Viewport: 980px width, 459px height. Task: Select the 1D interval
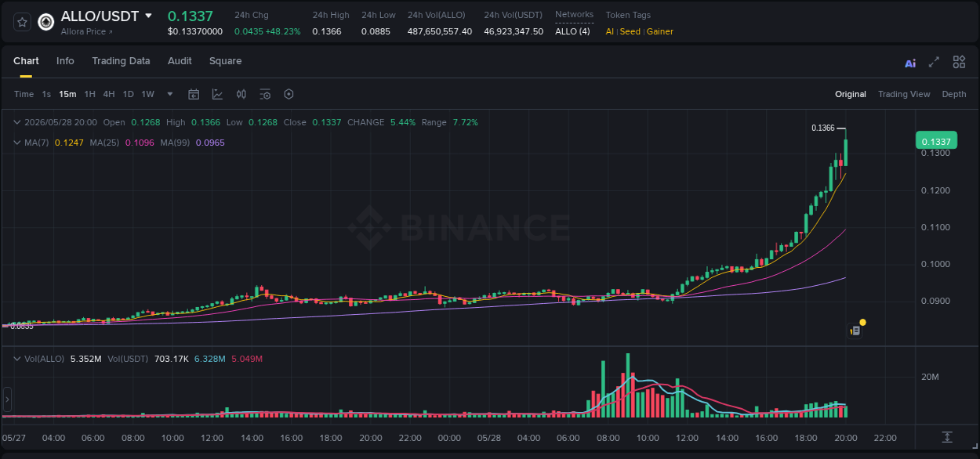128,94
